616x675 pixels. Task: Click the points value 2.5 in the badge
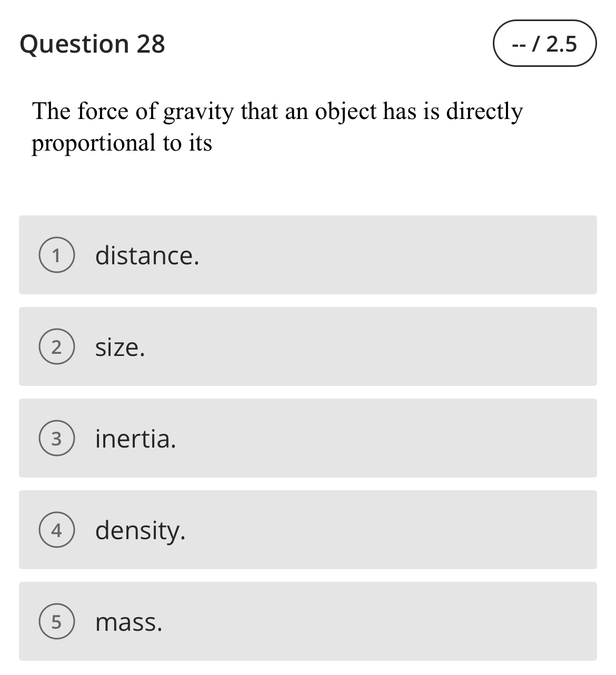click(x=561, y=45)
